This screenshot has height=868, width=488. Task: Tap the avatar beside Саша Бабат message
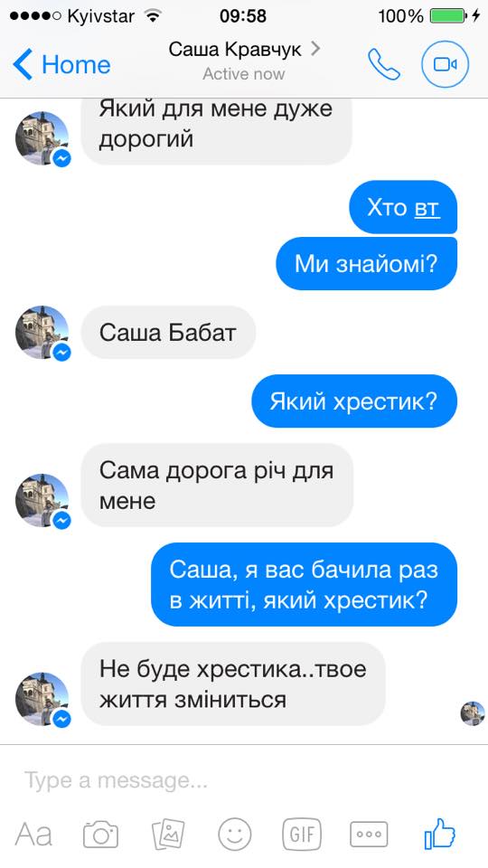coord(42,332)
